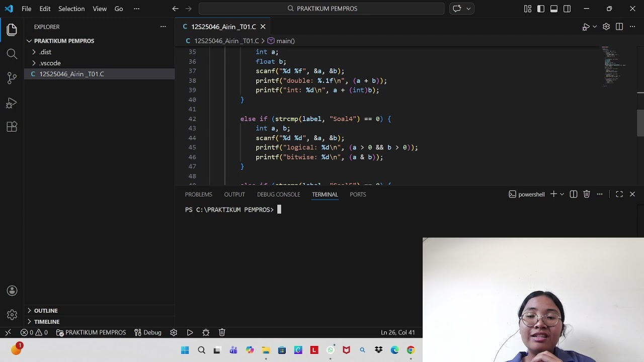Open the View menu

point(100,9)
